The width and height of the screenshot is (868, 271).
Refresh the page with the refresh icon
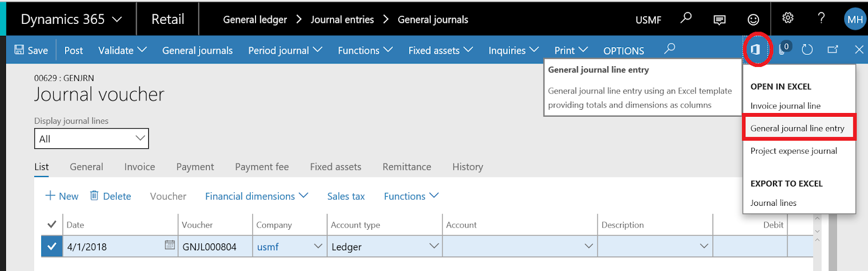807,50
